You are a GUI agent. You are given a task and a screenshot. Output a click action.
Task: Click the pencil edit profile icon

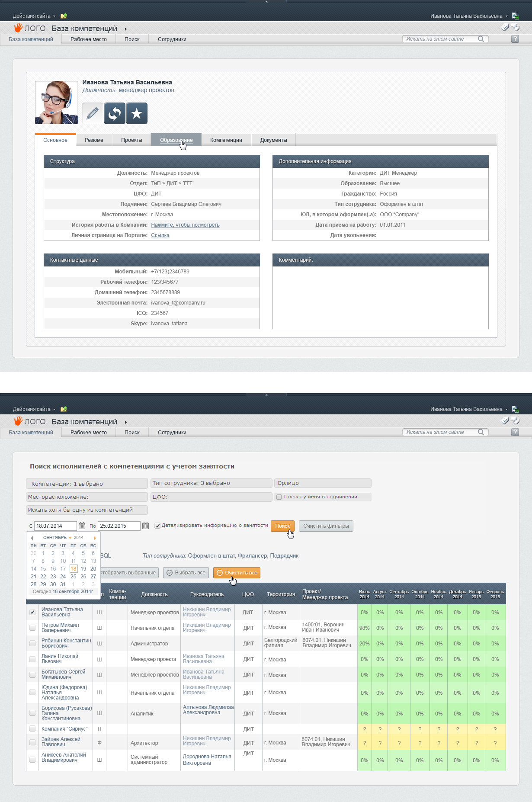[x=92, y=114]
